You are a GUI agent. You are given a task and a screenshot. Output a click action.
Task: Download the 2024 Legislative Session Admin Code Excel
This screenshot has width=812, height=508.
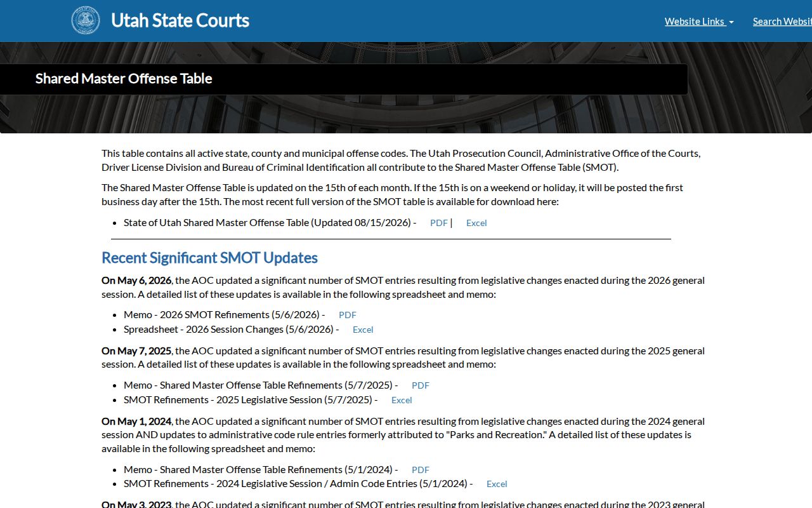coord(497,484)
